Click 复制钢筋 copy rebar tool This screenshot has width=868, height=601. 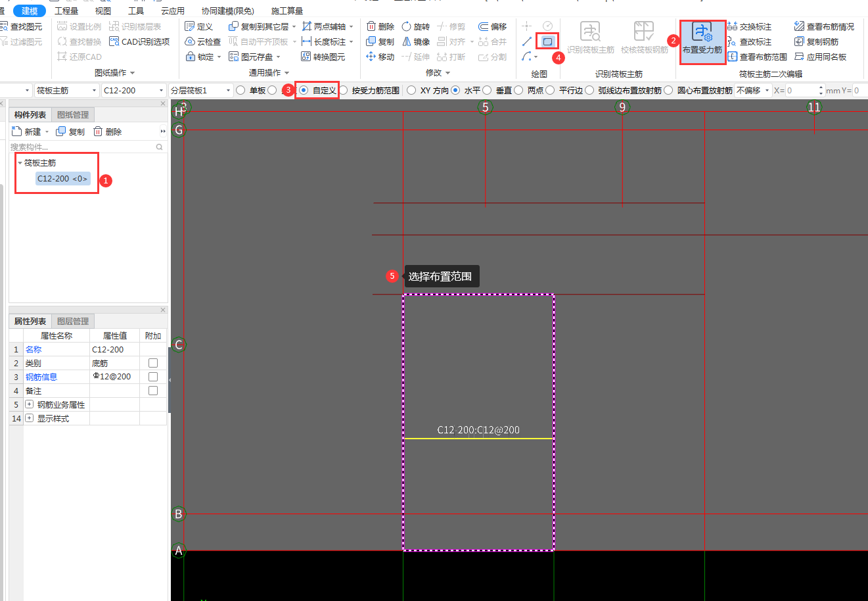pyautogui.click(x=816, y=41)
